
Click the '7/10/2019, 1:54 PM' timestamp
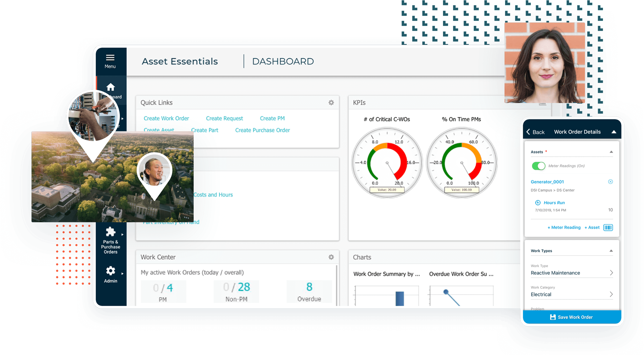pyautogui.click(x=551, y=210)
